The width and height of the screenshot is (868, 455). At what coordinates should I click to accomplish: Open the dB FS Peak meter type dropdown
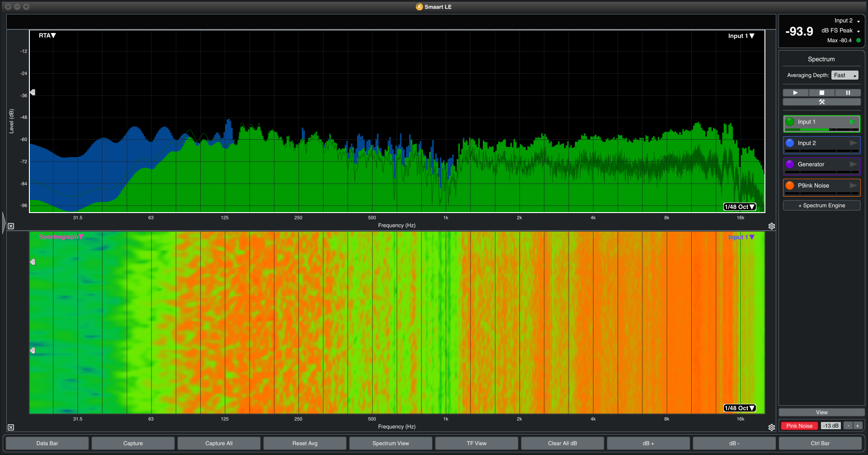point(840,31)
